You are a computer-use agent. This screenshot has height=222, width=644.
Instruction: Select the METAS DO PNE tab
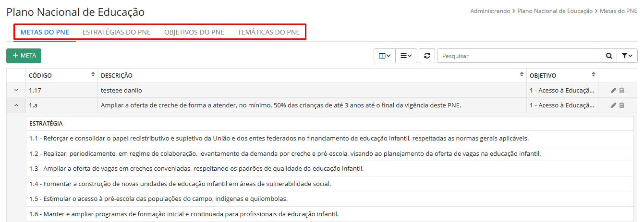pyautogui.click(x=45, y=33)
